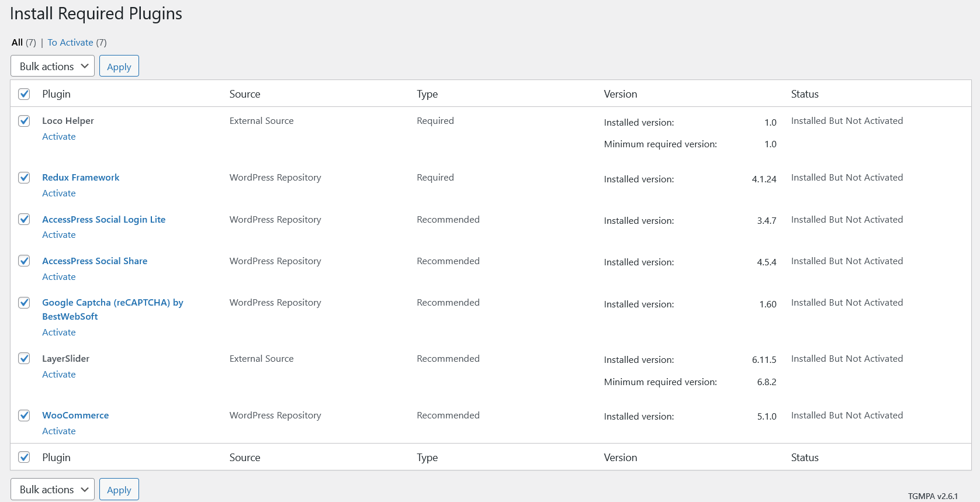Open the WooCommerce plugin link
The image size is (980, 502).
point(75,416)
